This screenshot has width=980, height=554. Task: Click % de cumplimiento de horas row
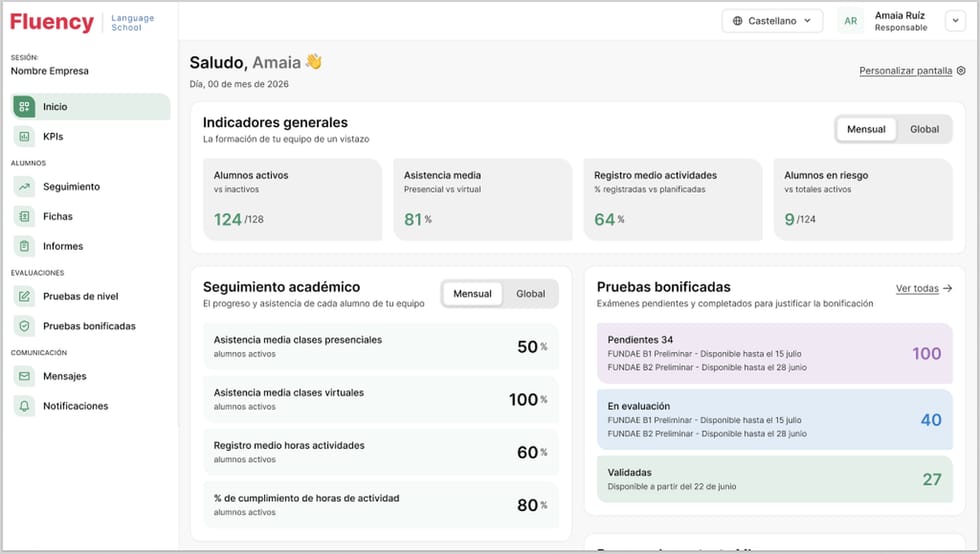pyautogui.click(x=381, y=505)
